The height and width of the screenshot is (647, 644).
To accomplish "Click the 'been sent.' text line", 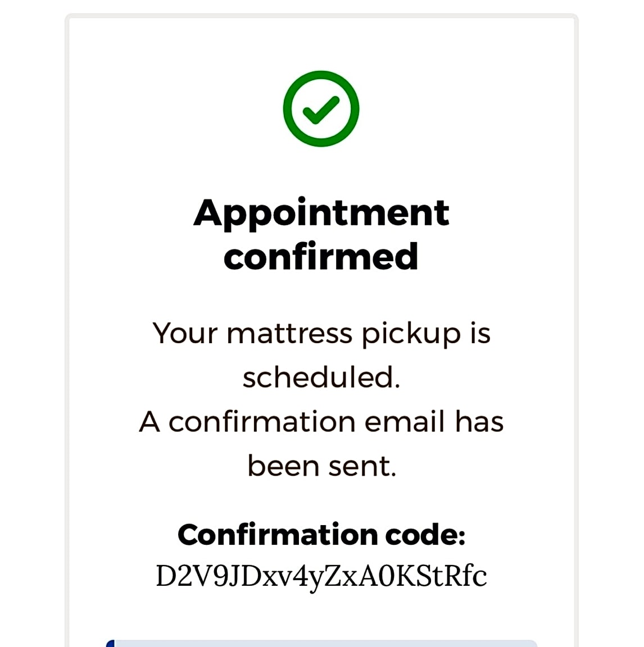I will tap(321, 466).
